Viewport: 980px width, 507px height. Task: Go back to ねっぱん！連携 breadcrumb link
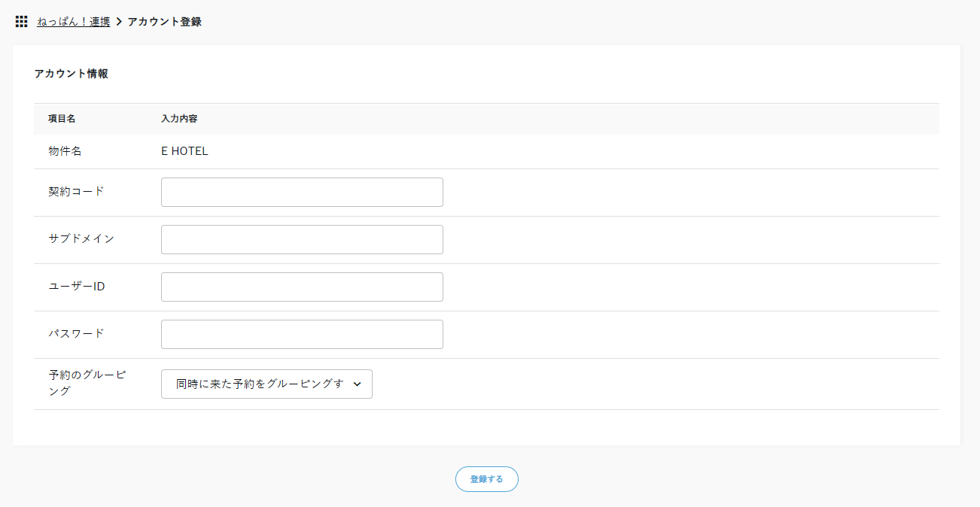click(74, 22)
